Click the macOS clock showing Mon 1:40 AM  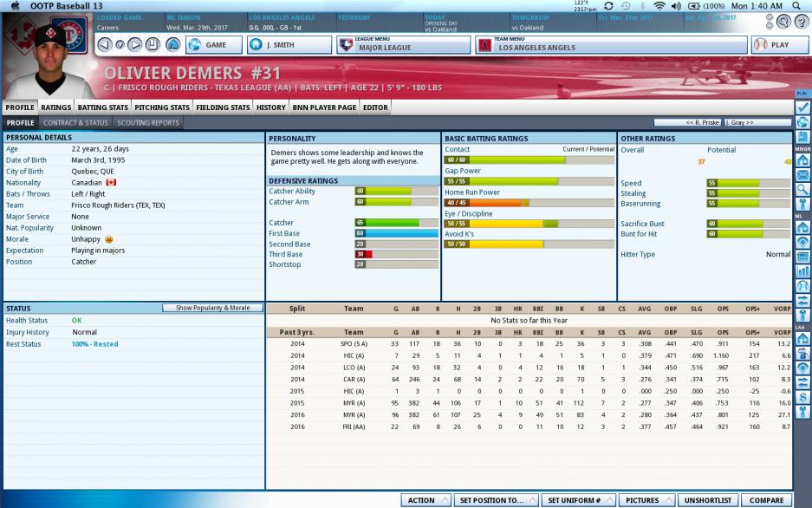[x=757, y=6]
